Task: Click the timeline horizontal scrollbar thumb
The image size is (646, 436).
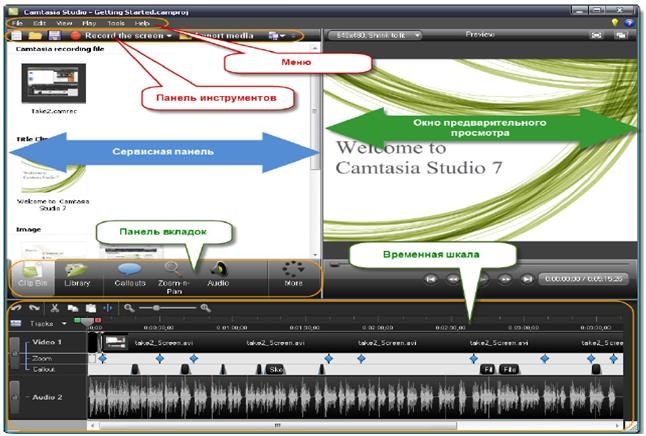Action: [278, 425]
